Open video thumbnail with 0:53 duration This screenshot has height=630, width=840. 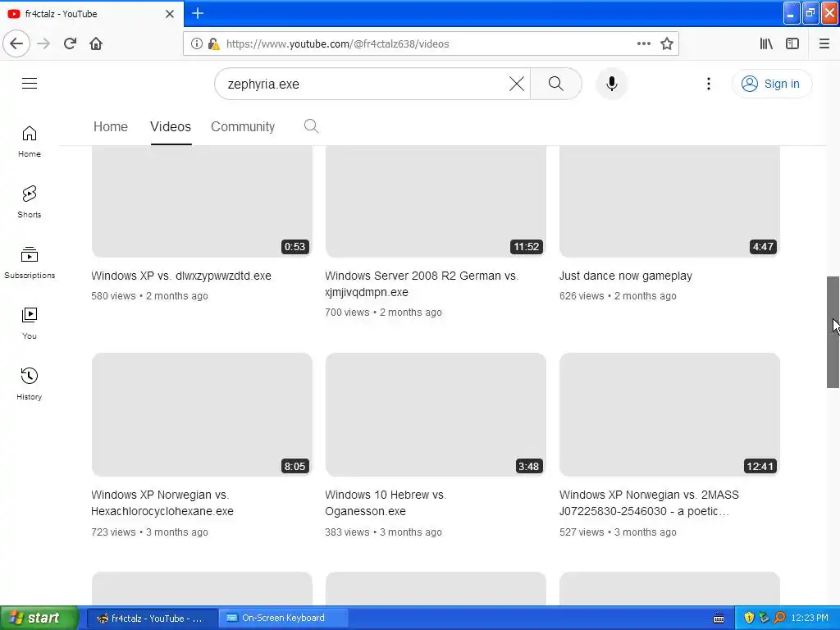pos(202,201)
